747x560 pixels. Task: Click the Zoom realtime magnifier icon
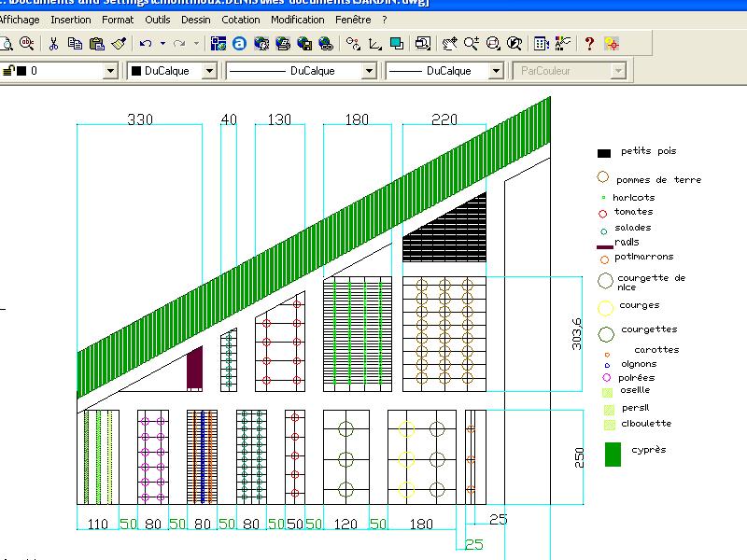pyautogui.click(x=472, y=43)
